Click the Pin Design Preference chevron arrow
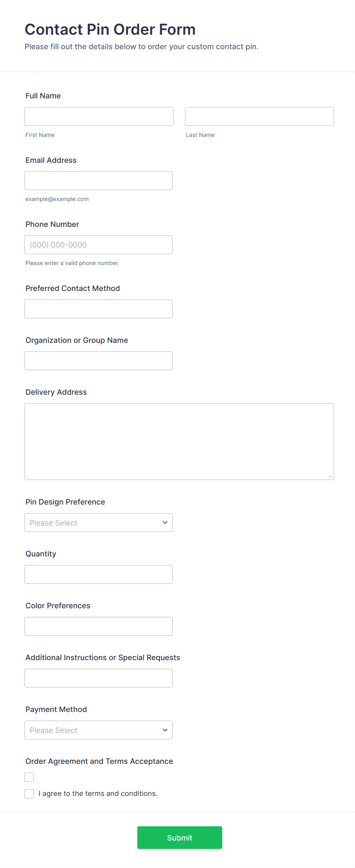355x868 pixels. (x=165, y=522)
